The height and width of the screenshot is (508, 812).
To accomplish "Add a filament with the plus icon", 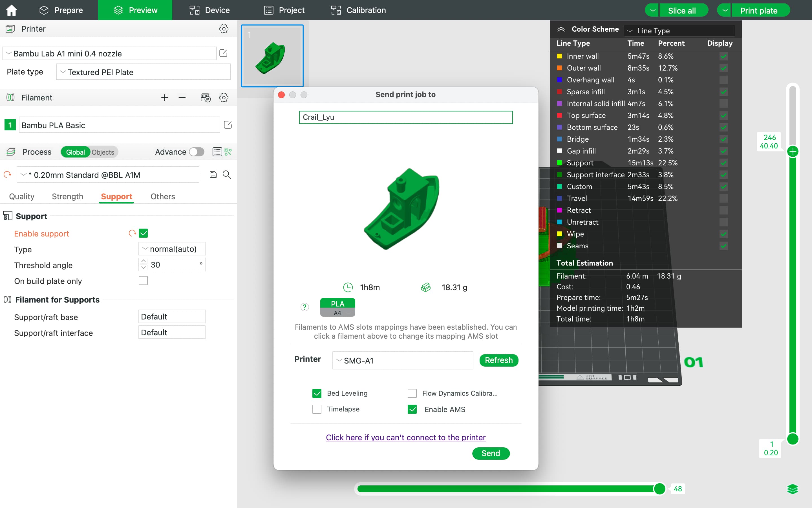I will 164,98.
